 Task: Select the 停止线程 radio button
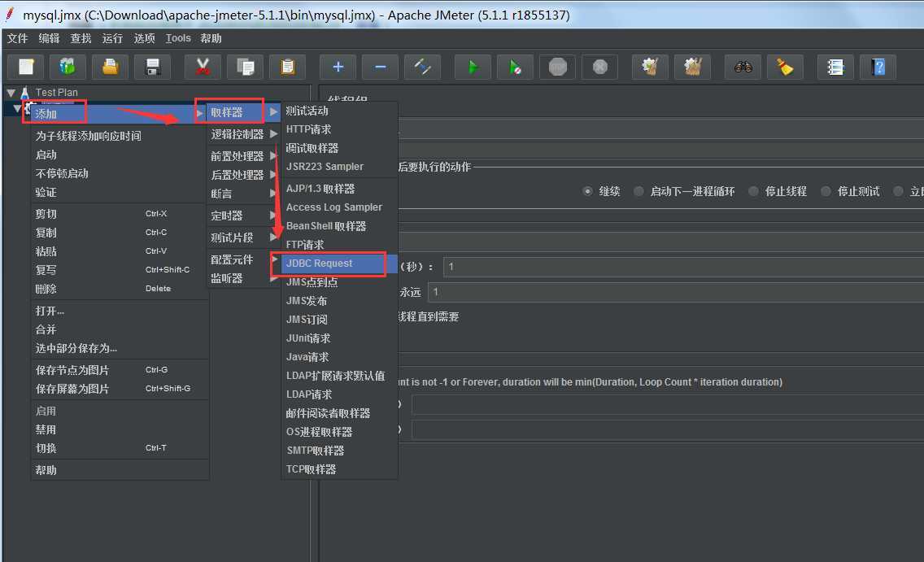(753, 191)
